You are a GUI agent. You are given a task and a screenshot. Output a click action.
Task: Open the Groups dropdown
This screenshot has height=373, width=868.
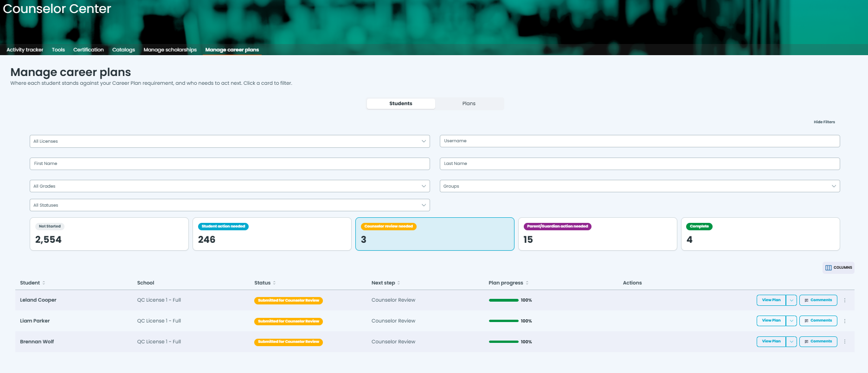tap(640, 186)
